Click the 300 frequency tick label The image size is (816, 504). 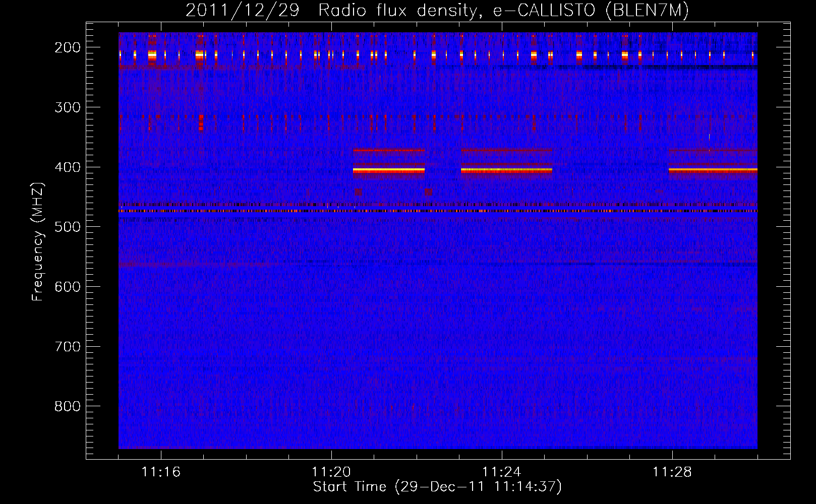click(67, 107)
